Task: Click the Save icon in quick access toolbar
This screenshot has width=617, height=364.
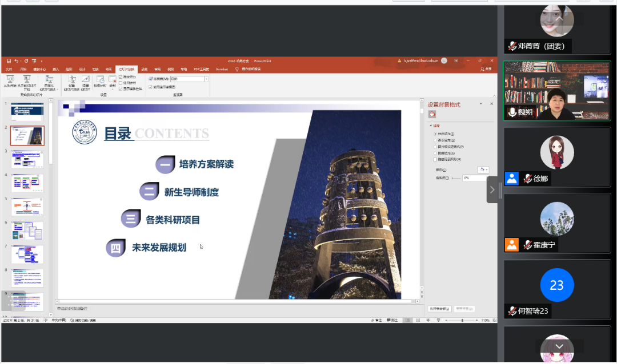Action: coord(9,60)
